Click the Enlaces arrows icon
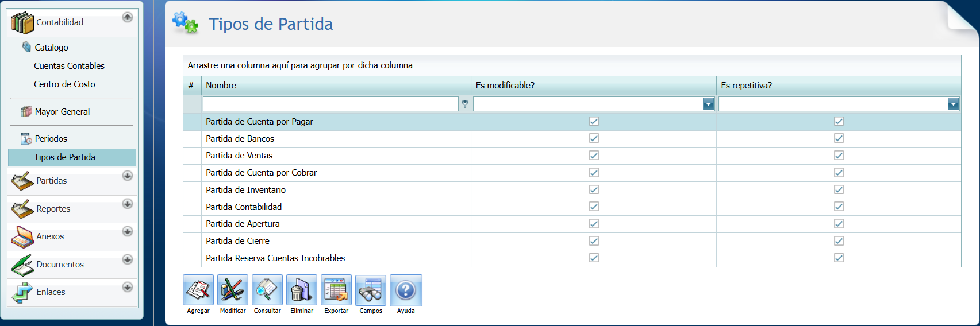 (22, 292)
